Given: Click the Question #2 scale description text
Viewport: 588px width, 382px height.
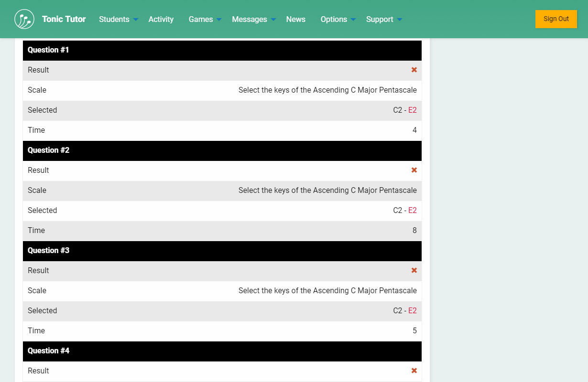Looking at the screenshot, I should click(x=327, y=190).
